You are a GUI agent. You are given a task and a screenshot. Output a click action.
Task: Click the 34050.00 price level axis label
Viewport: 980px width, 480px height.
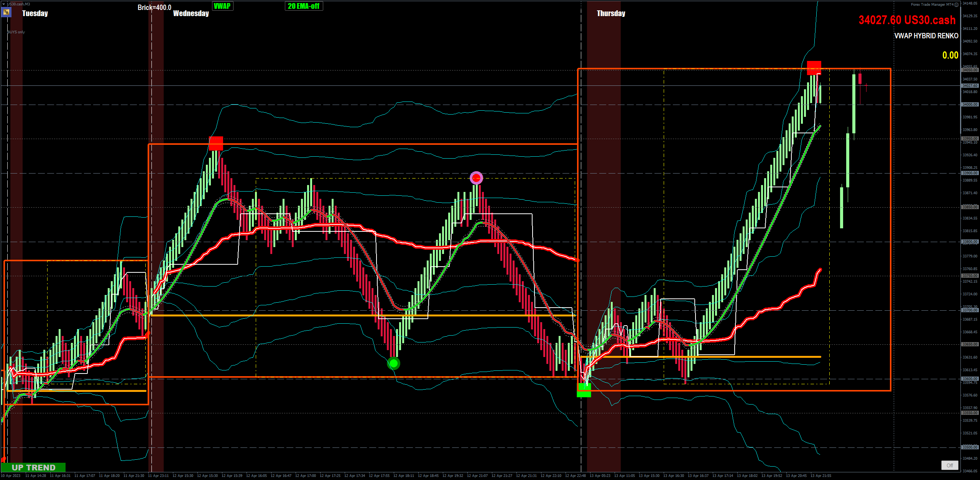(x=970, y=70)
